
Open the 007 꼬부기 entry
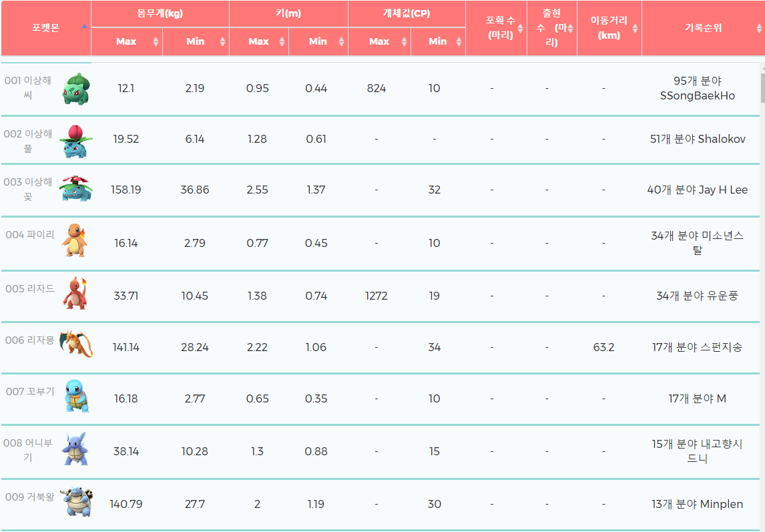click(30, 391)
